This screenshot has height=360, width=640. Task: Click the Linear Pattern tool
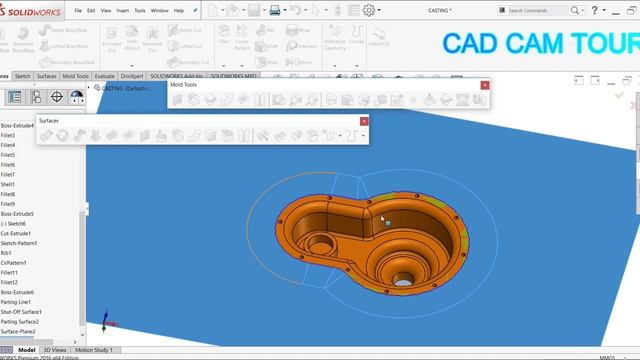click(x=242, y=37)
